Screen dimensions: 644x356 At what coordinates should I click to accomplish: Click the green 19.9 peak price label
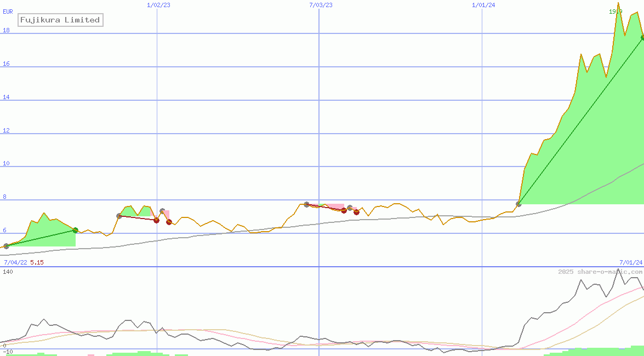[x=615, y=12]
